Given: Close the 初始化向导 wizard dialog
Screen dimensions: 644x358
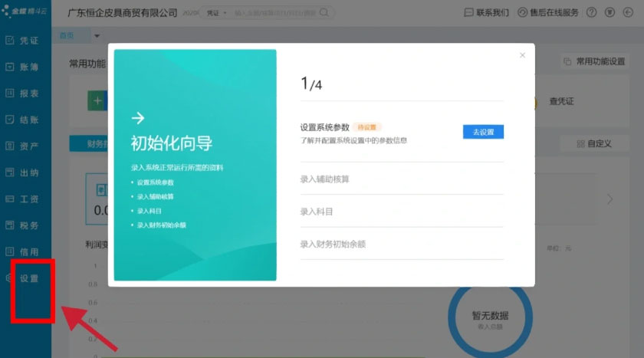Looking at the screenshot, I should click(x=522, y=55).
